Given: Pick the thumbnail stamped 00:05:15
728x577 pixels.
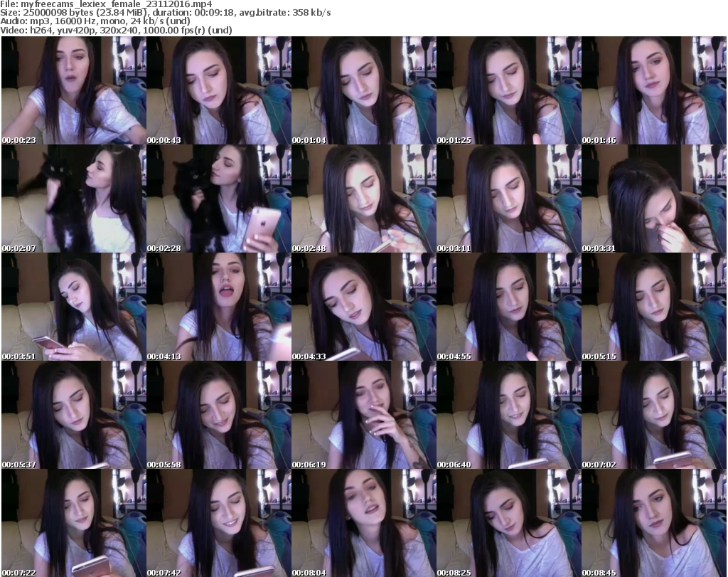Looking at the screenshot, I should coord(654,307).
